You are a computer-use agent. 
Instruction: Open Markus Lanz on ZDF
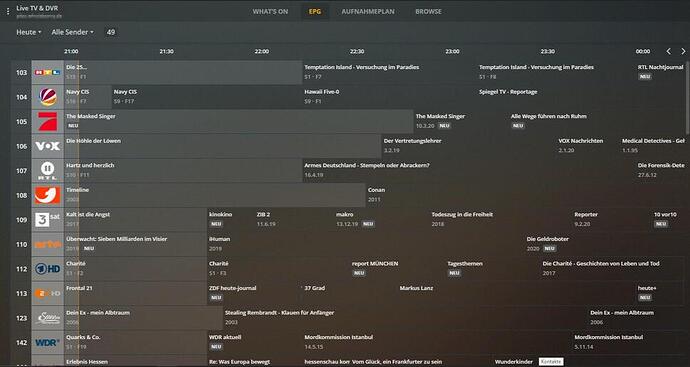[517, 294]
